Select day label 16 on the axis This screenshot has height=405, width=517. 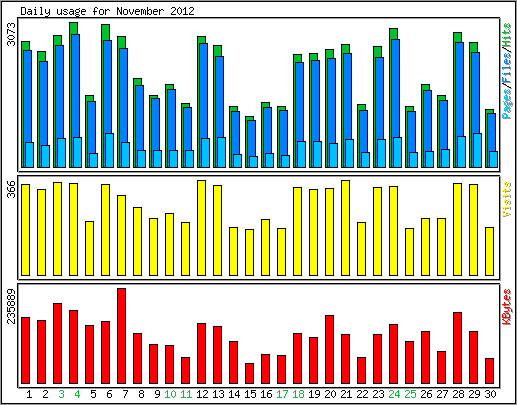pyautogui.click(x=266, y=394)
